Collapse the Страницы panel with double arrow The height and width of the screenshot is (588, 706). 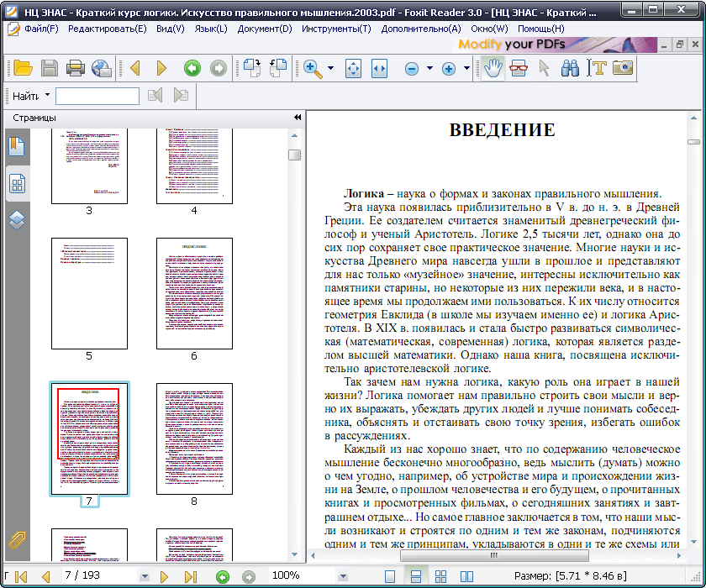(298, 118)
